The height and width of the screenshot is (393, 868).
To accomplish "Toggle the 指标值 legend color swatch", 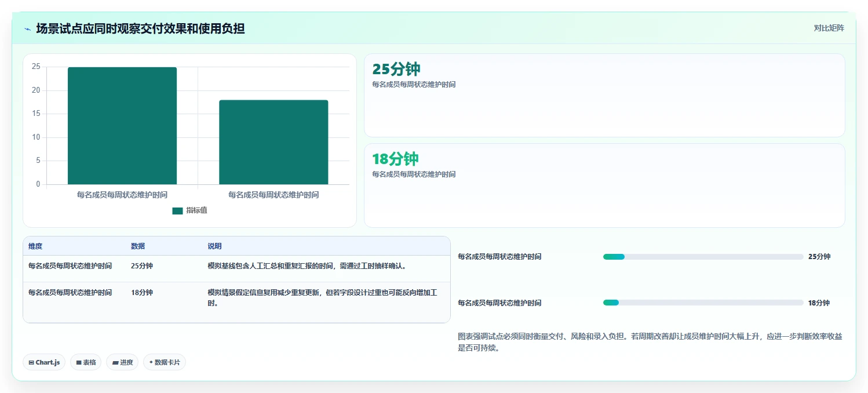I will [177, 210].
